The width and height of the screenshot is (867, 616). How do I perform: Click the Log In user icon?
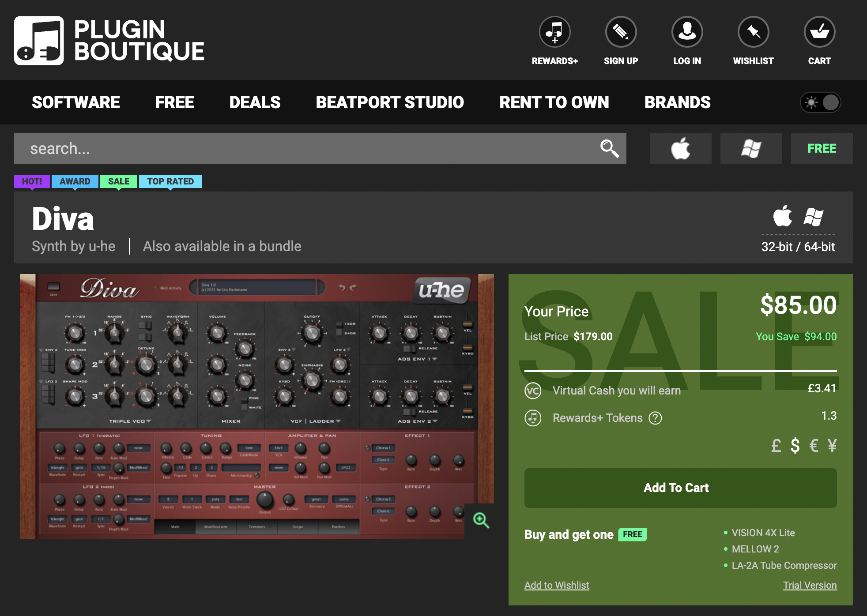[x=687, y=32]
